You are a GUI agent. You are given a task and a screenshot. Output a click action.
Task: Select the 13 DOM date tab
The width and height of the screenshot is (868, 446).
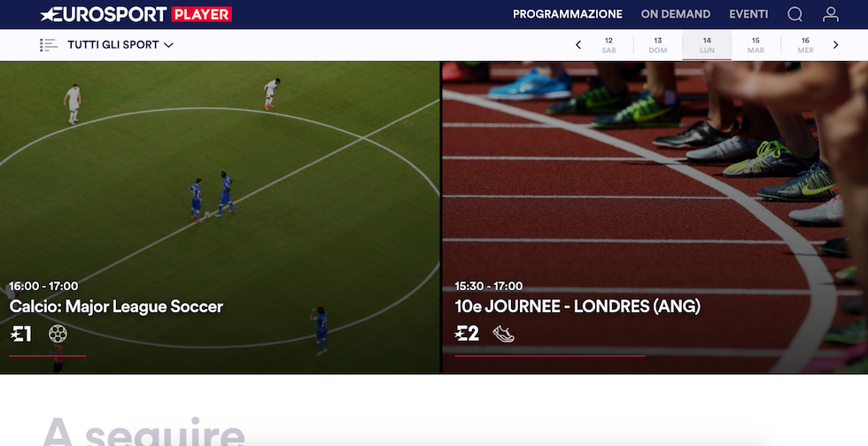pos(657,45)
